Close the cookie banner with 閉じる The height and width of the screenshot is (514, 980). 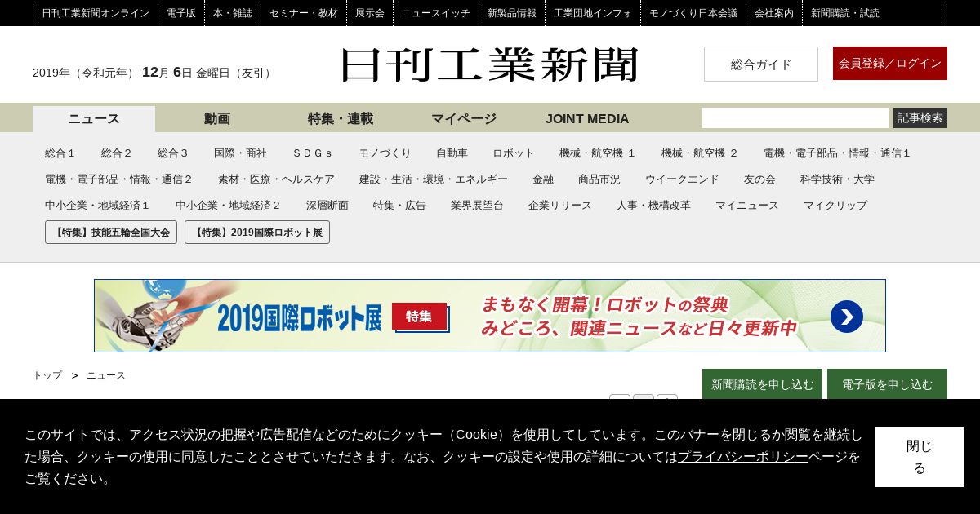[x=920, y=457]
